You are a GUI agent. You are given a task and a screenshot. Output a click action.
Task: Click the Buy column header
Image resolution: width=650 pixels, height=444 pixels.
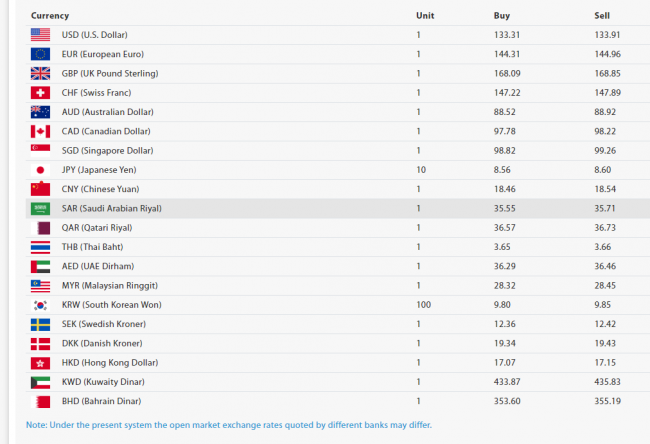point(502,16)
